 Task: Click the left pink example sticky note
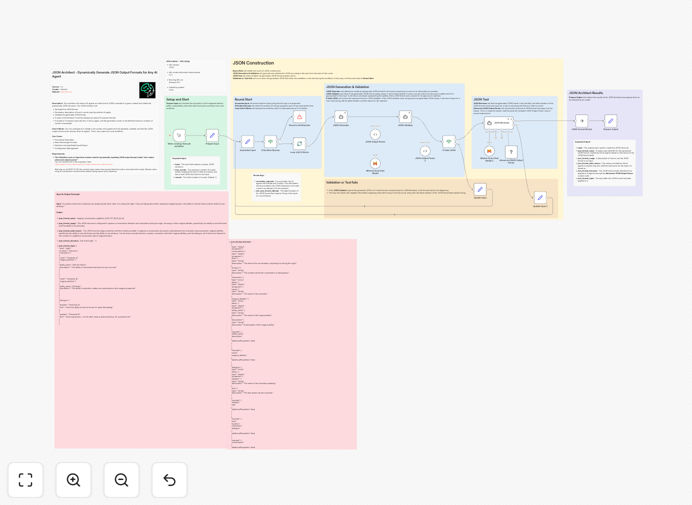tap(142, 320)
